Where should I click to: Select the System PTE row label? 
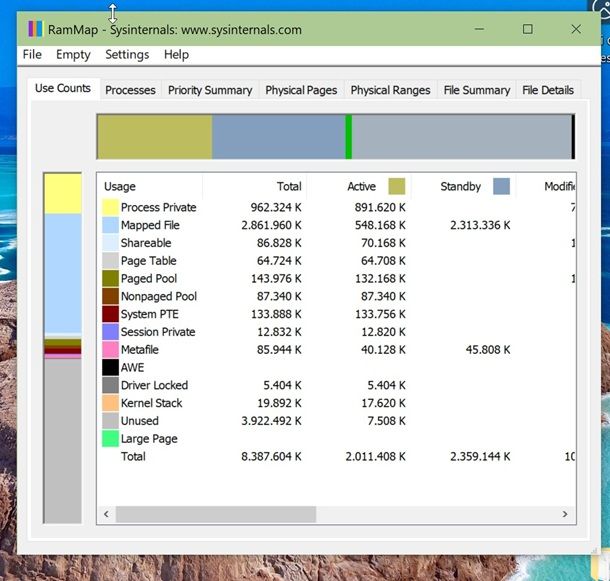point(150,314)
